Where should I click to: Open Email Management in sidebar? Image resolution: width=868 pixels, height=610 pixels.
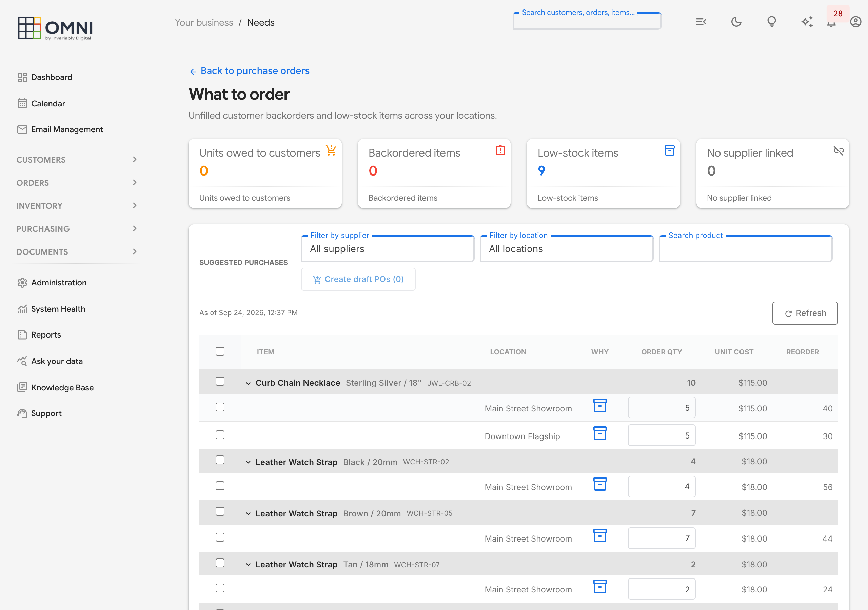click(x=60, y=129)
